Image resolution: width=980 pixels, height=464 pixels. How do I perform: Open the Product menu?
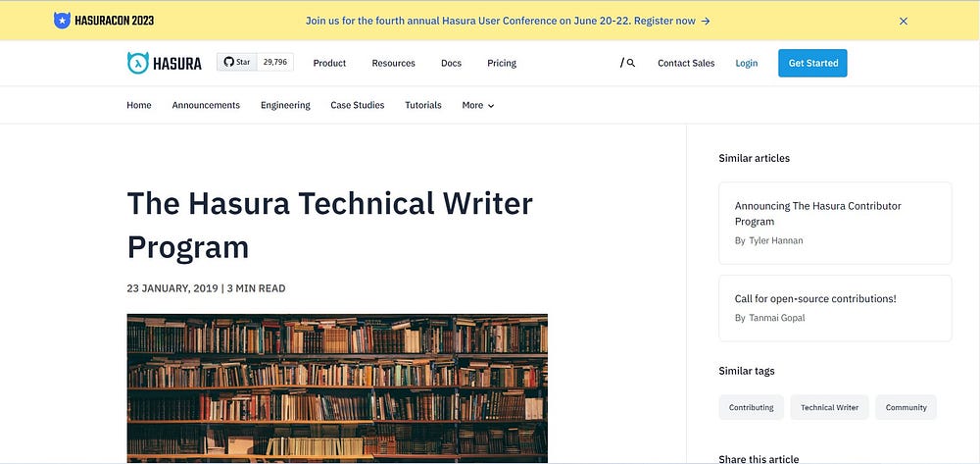click(329, 63)
